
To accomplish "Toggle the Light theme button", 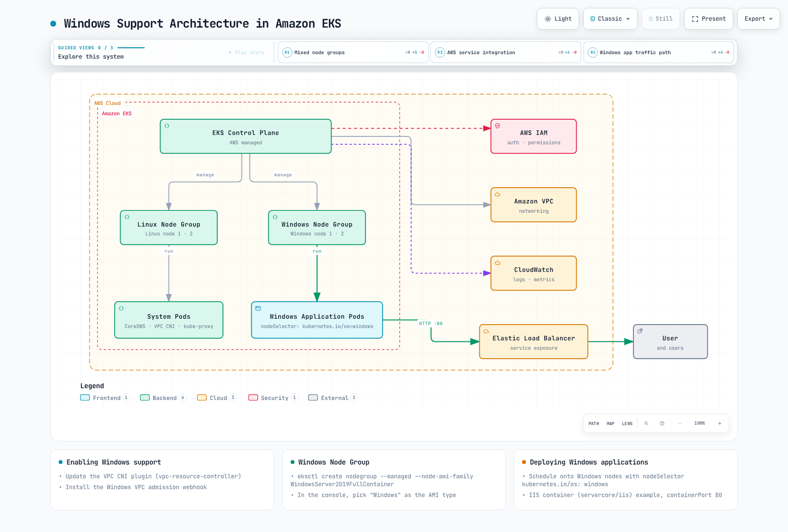I will coord(558,19).
